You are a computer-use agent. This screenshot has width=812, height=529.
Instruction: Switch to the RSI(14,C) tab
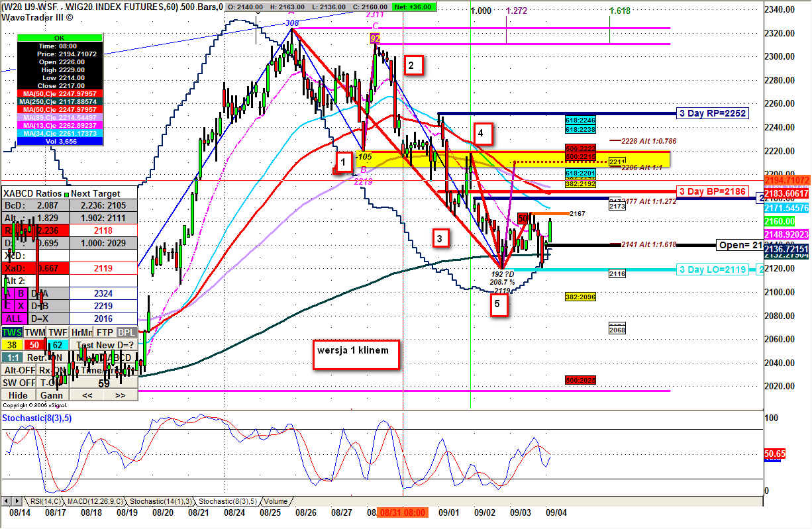coord(45,501)
